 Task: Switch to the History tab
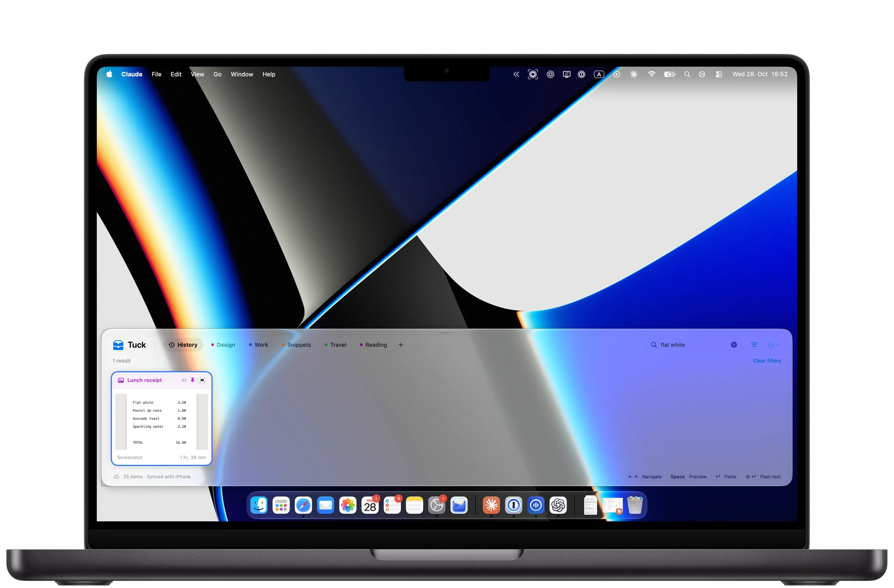183,345
